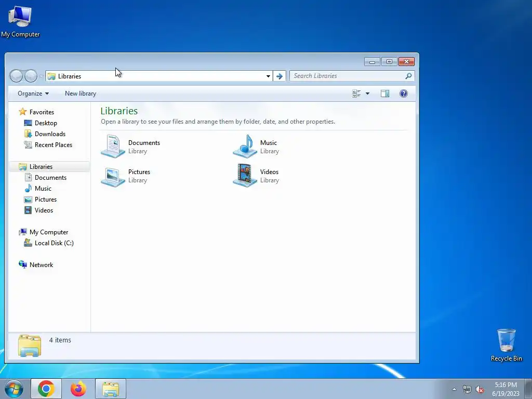Click the Show desktop strip at taskbar end
532x399 pixels.
(x=528, y=389)
